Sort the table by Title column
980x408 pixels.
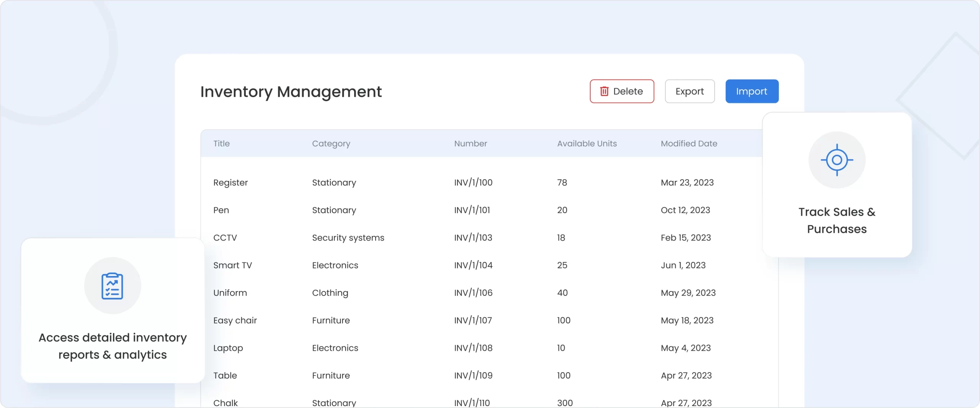[221, 143]
